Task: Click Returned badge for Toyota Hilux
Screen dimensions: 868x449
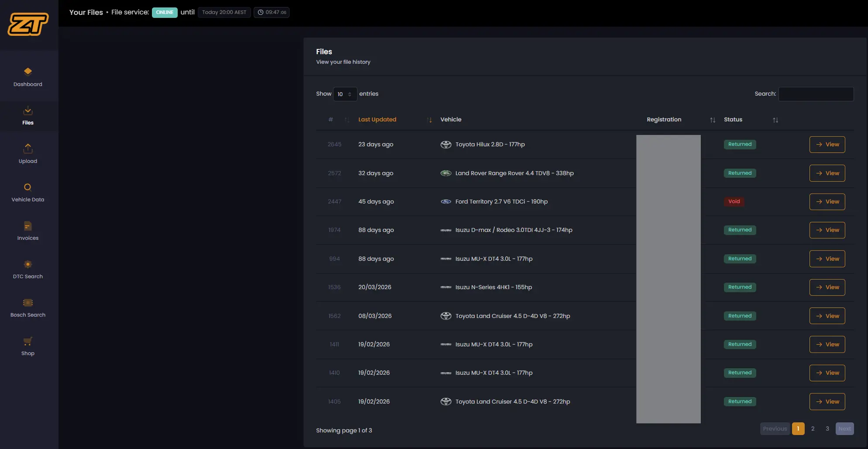Action: (740, 144)
